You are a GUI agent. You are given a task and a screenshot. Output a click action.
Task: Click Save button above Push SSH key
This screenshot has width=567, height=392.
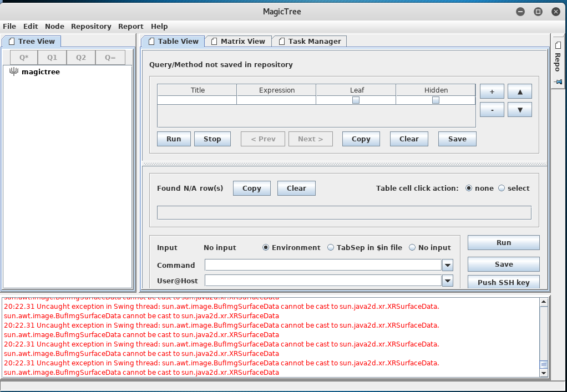[504, 264]
